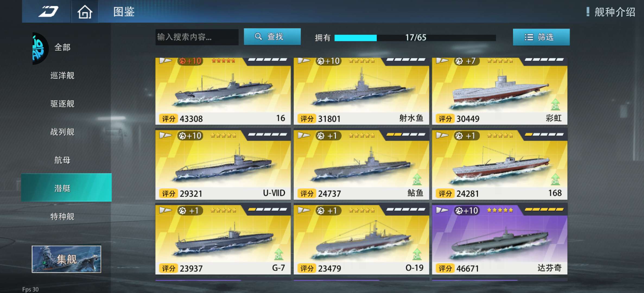Open the 集舰 banner

click(66, 259)
